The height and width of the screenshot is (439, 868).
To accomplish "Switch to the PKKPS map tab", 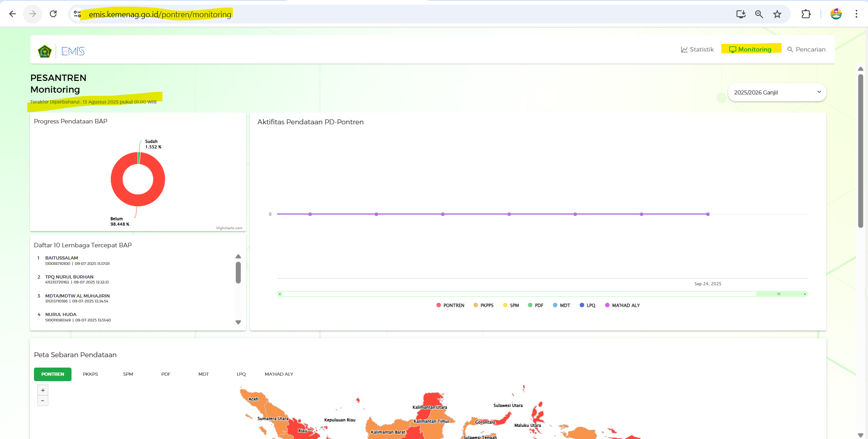I will coord(91,374).
